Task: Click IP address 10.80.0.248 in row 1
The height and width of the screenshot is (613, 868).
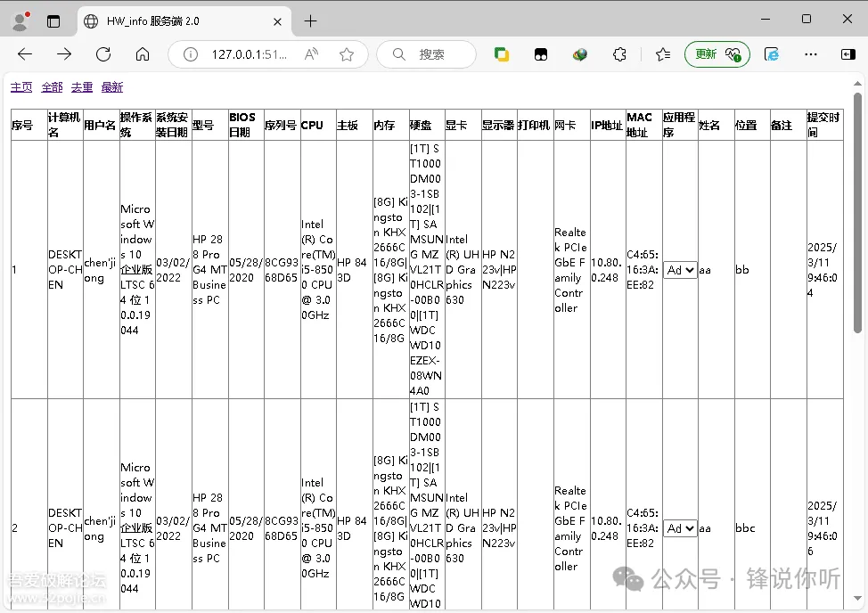Action: pos(606,270)
